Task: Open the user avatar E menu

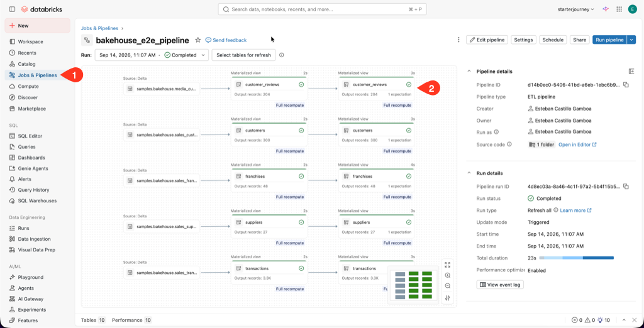Action: click(632, 9)
